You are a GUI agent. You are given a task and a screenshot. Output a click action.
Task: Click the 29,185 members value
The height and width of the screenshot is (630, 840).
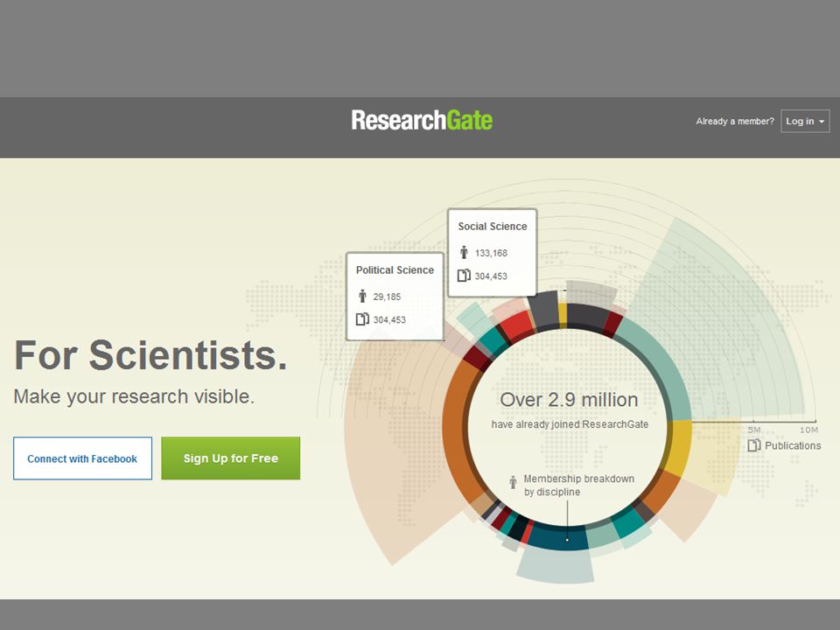(x=387, y=297)
